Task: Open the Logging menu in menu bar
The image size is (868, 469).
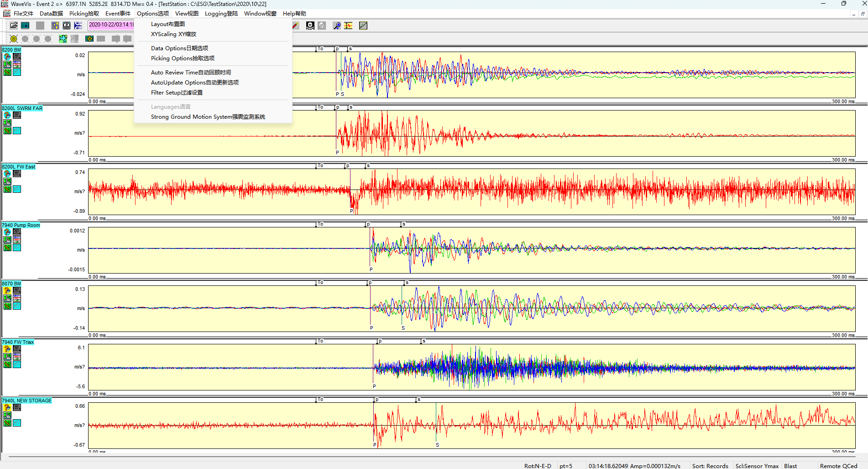Action: (x=221, y=14)
